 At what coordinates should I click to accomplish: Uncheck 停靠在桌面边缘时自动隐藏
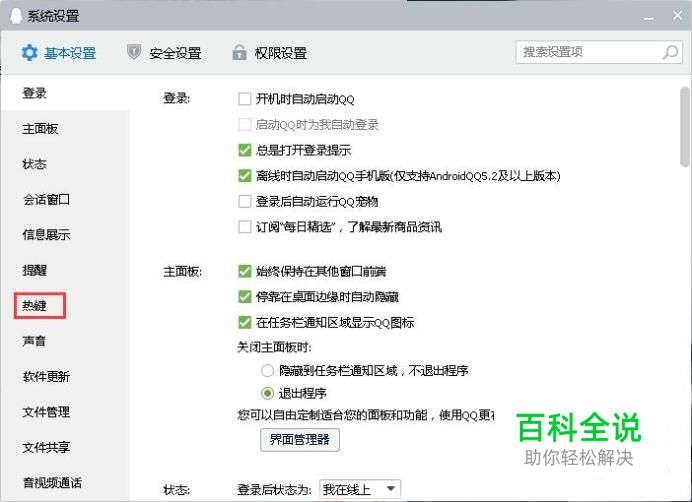(244, 297)
